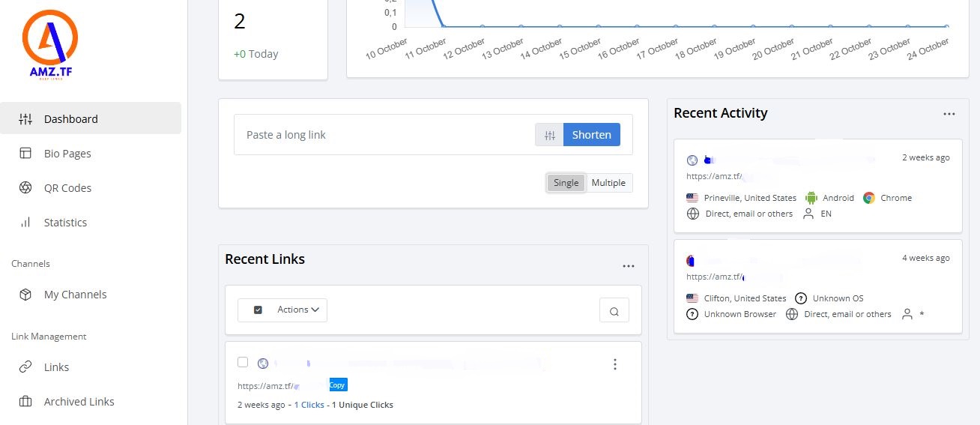980x425 pixels.
Task: Click the Shorten button
Action: coord(592,135)
